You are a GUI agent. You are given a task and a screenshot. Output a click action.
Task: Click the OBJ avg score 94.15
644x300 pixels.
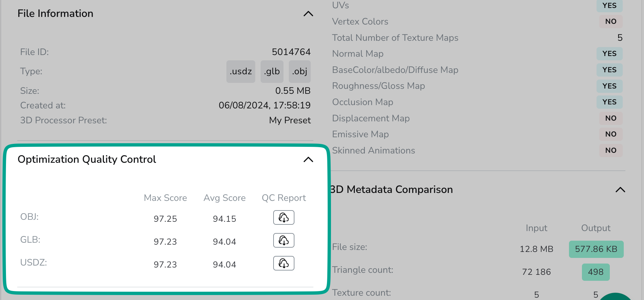tap(224, 219)
